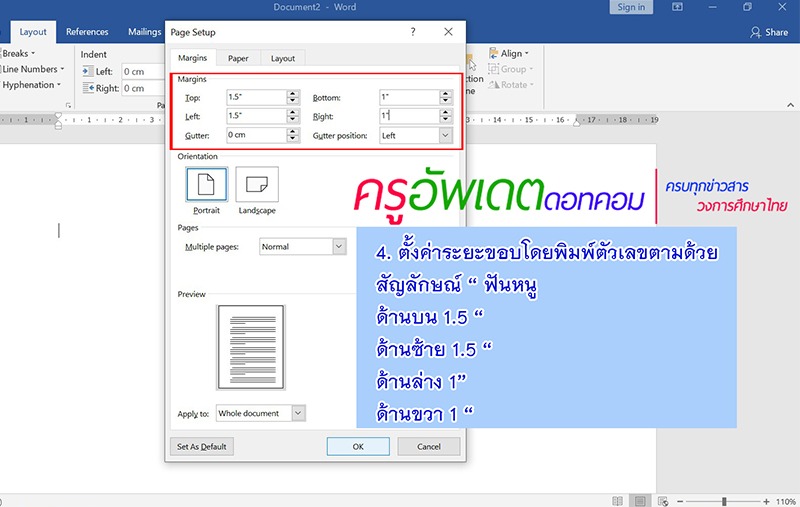Increase the Left margin with up arrow
Screen dimensions: 800x507
292,113
